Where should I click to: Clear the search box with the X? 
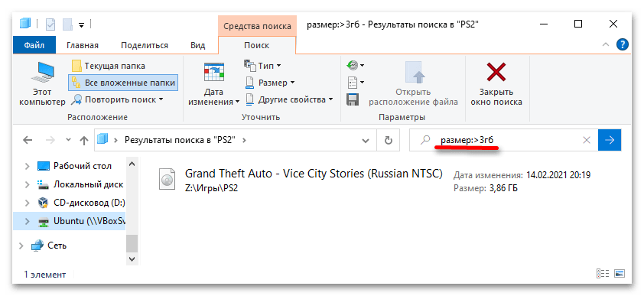click(587, 140)
